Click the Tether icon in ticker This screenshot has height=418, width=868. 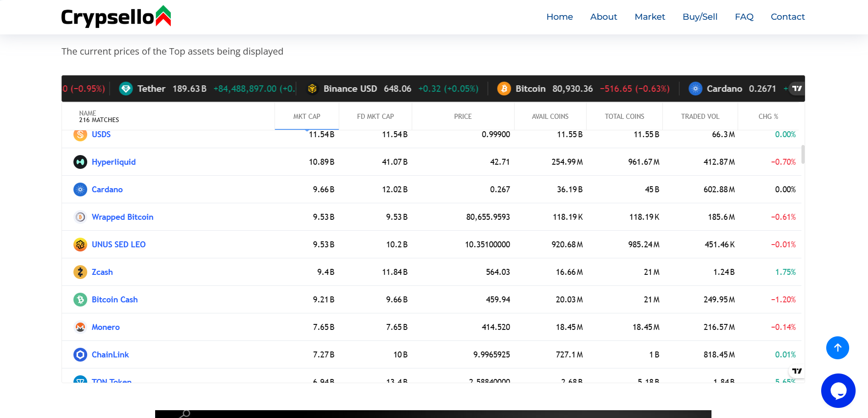point(126,89)
